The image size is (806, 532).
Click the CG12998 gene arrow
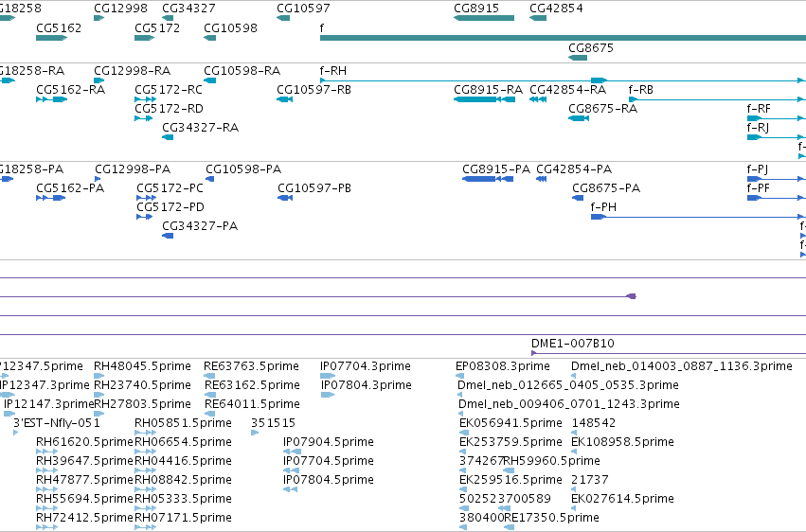click(x=99, y=18)
